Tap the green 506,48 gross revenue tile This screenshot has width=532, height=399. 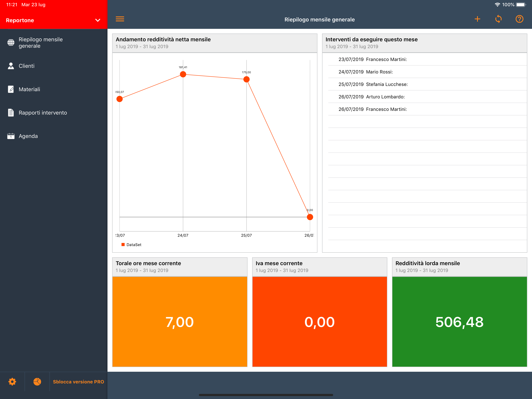pos(459,321)
